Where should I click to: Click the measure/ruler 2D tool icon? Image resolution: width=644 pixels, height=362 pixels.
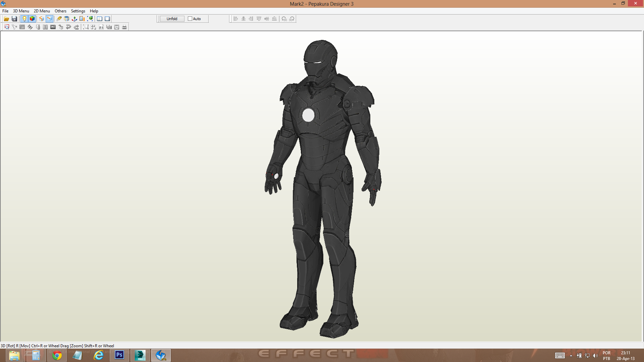(x=38, y=27)
